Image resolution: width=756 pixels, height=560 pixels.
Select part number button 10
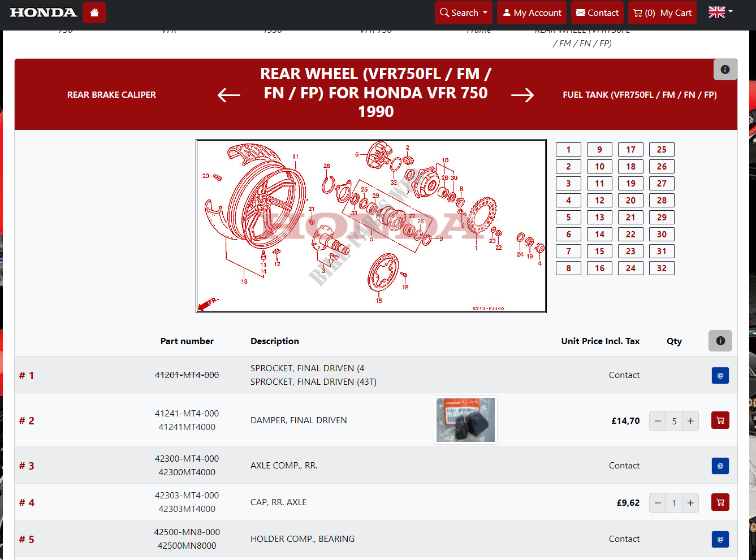point(599,167)
